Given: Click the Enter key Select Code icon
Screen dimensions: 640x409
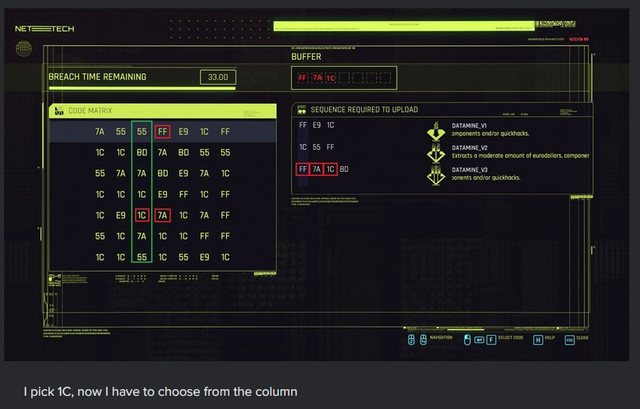Looking at the screenshot, I should (479, 340).
